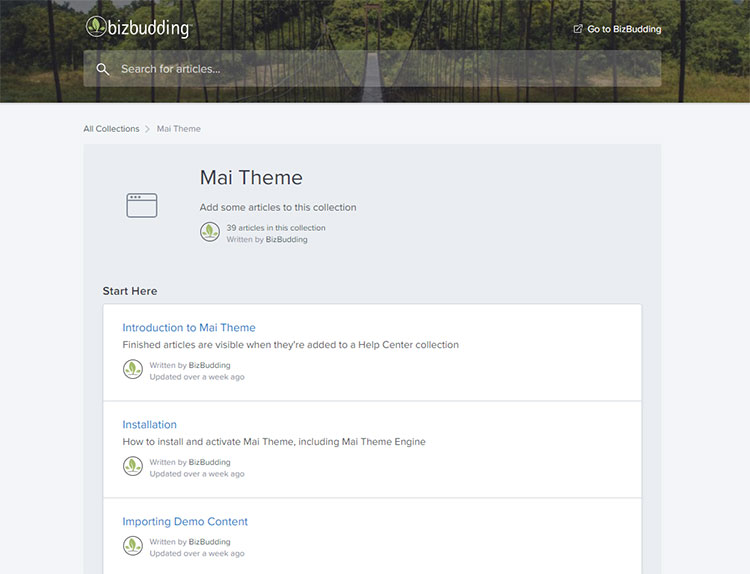Click the Mai Theme breadcrumb text

point(179,129)
